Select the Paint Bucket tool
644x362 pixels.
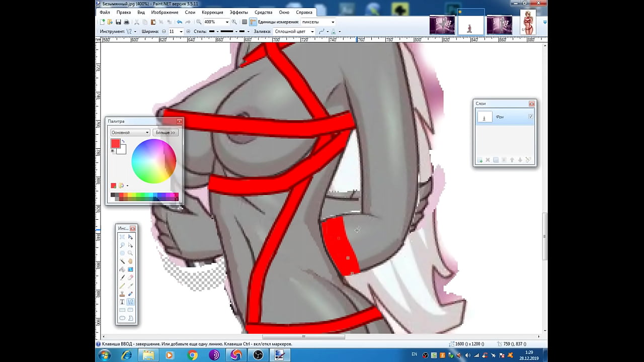tap(122, 269)
